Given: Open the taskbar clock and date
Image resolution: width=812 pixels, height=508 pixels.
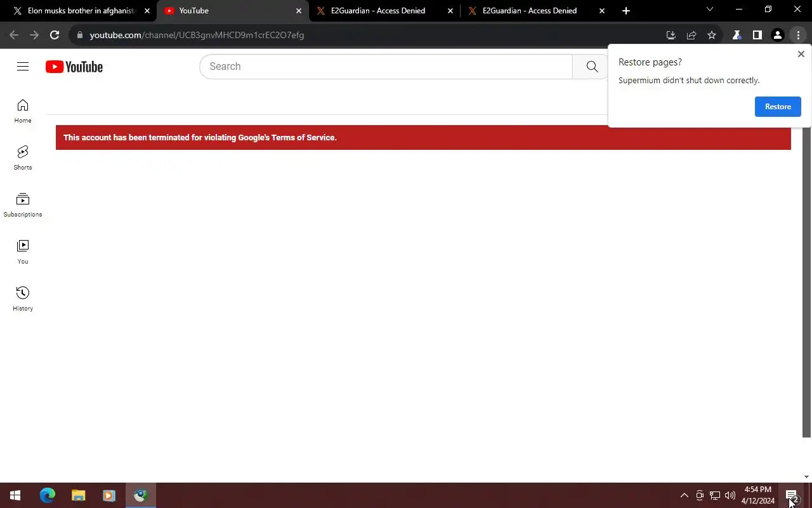Looking at the screenshot, I should [758, 495].
